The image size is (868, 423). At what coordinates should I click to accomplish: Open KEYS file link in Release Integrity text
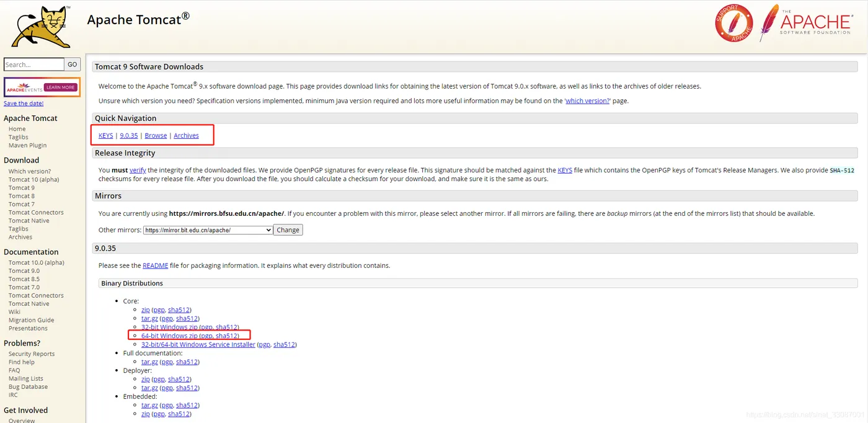(565, 170)
